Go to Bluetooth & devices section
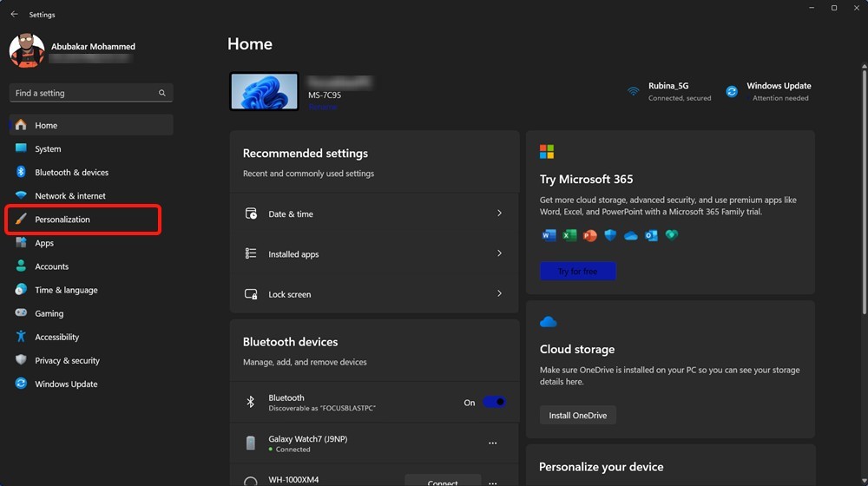868x486 pixels. click(91, 172)
